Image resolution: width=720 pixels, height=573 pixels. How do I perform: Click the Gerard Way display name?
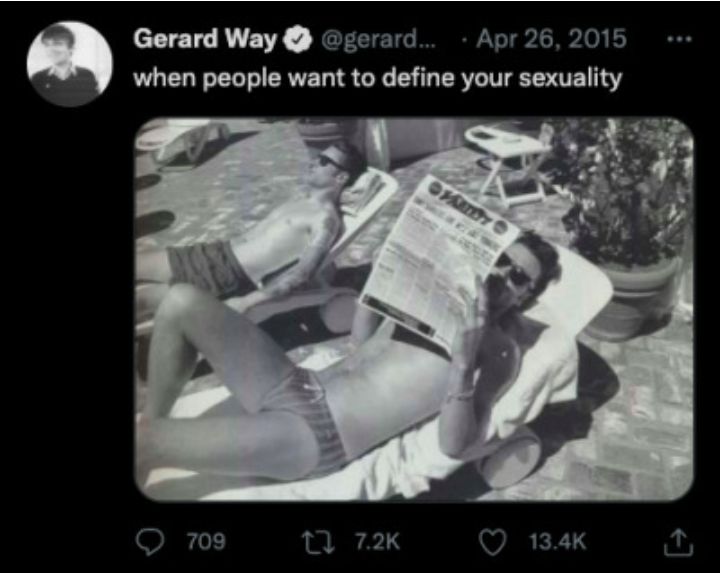(206, 39)
